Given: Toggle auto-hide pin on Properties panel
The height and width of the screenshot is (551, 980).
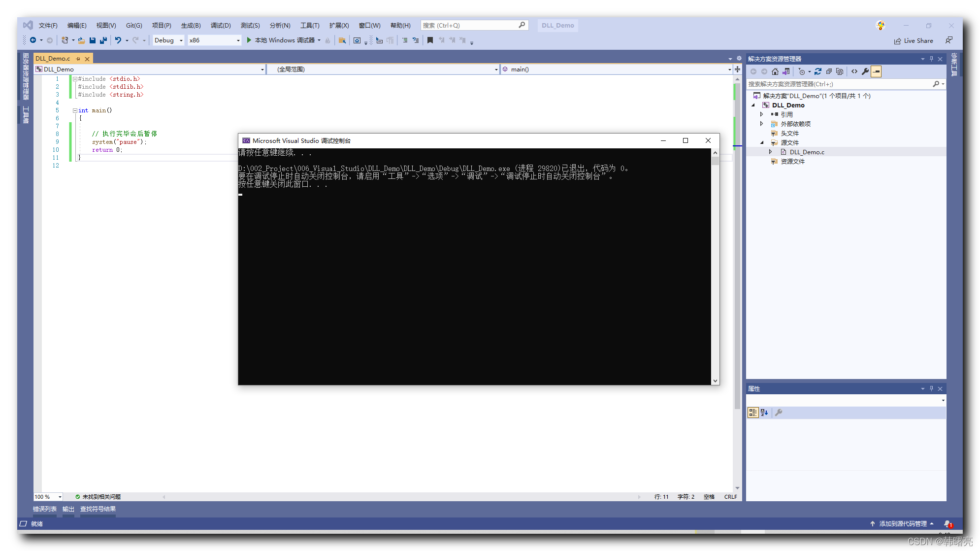Looking at the screenshot, I should tap(931, 388).
